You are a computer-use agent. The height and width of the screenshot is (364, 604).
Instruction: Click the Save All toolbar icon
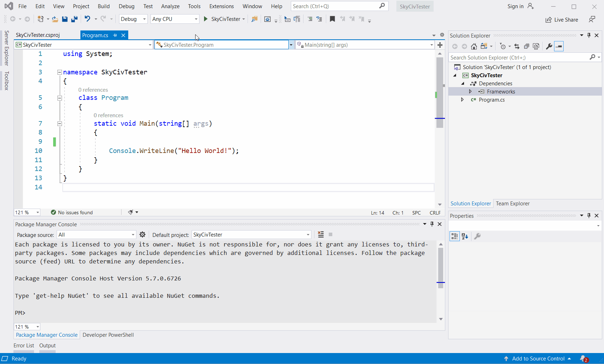coord(74,19)
